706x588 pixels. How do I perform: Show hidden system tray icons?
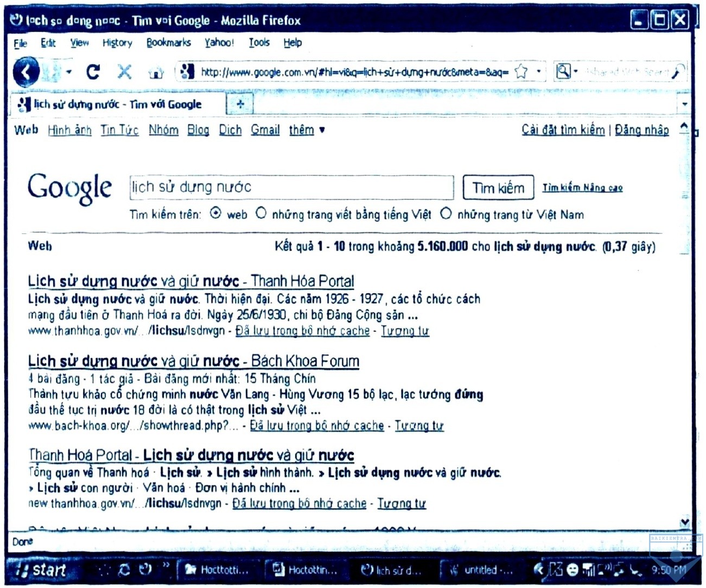[538, 570]
